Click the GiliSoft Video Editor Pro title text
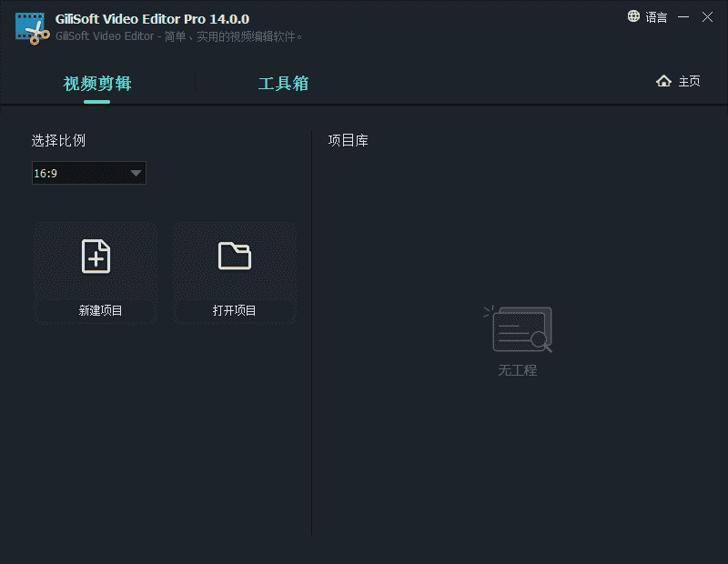 pyautogui.click(x=152, y=19)
